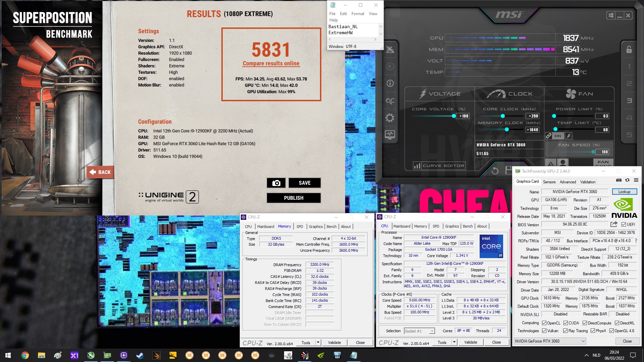Viewport: 644px width, 362px height.
Task: Click the Core Clock slider handle
Action: tap(502, 116)
